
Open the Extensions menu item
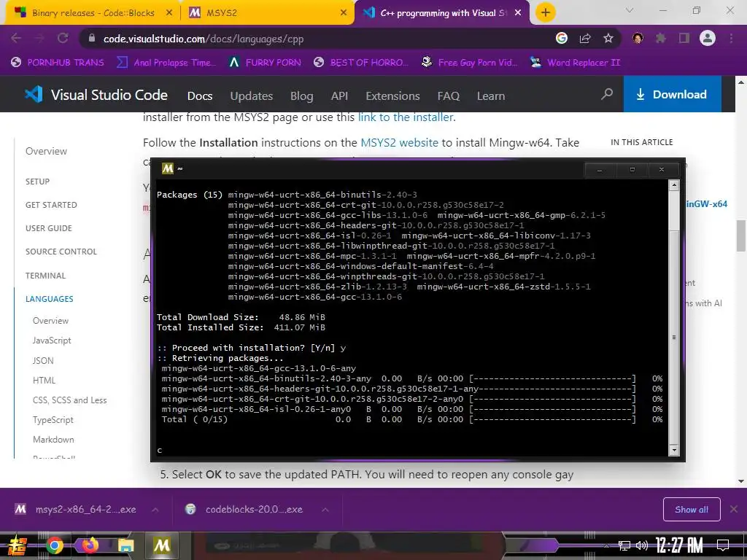click(x=392, y=96)
